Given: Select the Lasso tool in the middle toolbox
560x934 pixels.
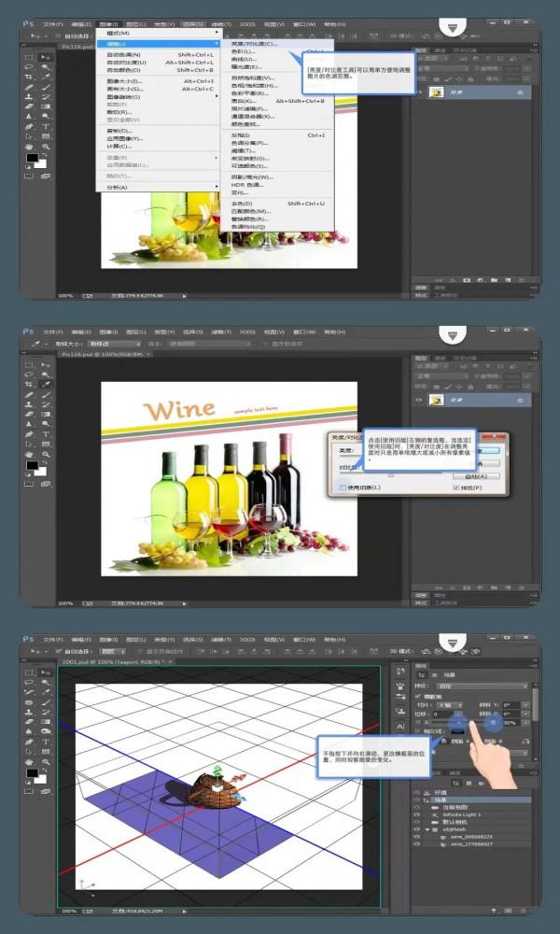Looking at the screenshot, I should tap(30, 375).
